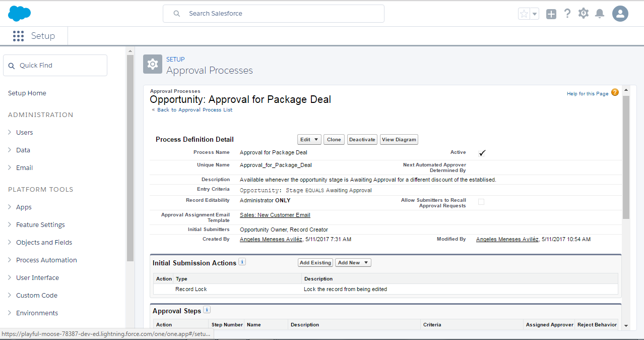
Task: Toggle Allow Submitters to Recall checkbox
Action: pos(481,202)
